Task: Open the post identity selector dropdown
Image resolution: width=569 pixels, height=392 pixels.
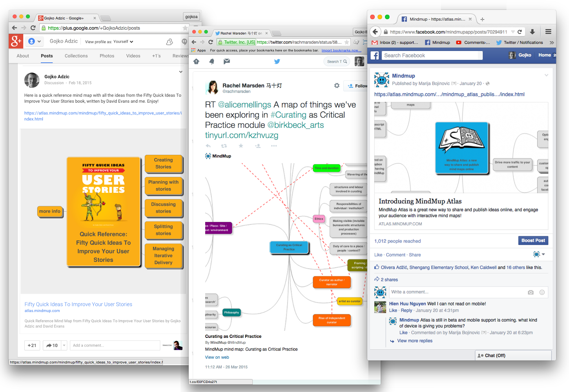Action: click(x=539, y=254)
